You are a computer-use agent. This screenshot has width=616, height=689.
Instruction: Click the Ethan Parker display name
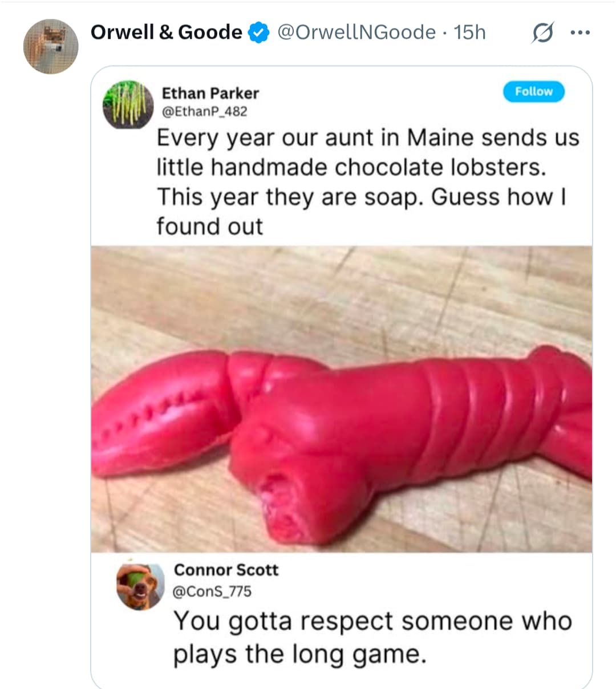210,93
